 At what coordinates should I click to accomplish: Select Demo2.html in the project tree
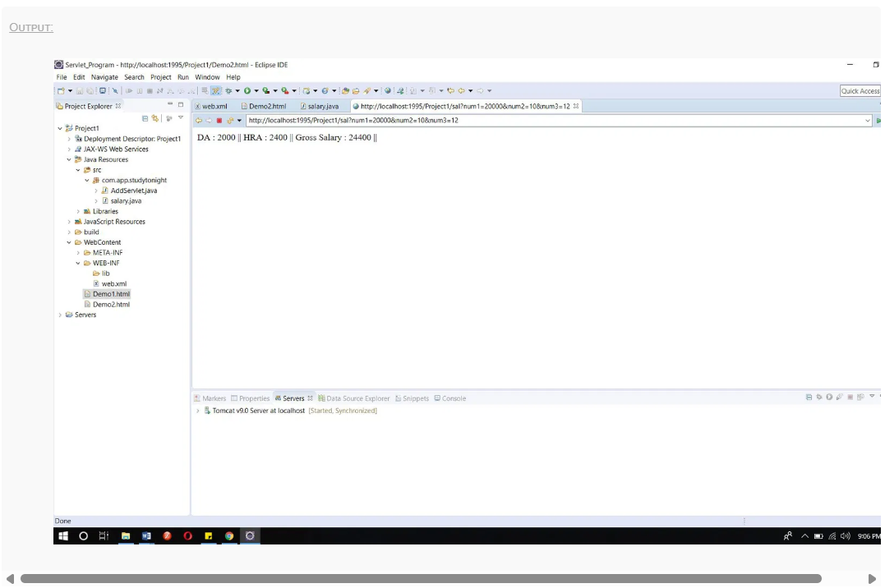111,305
